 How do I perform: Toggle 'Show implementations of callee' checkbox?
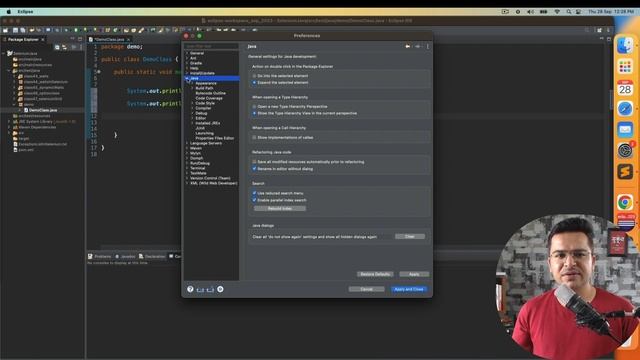pyautogui.click(x=254, y=138)
